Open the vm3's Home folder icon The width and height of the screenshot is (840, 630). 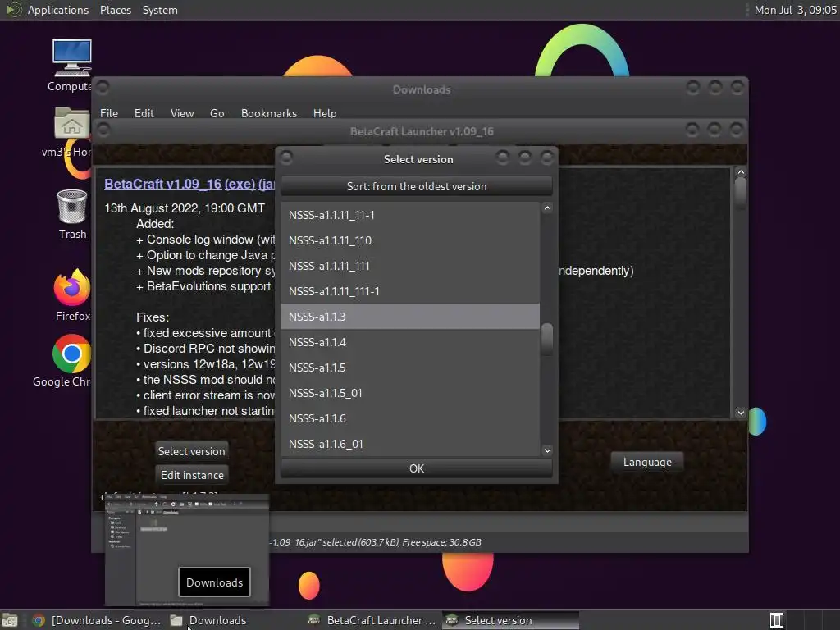click(71, 123)
